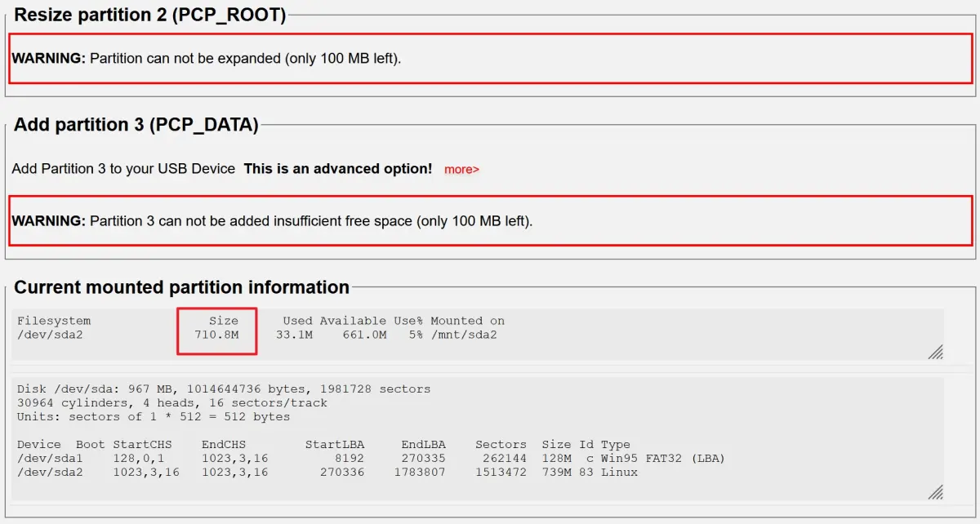Click the 128,0,1 StartCHS value

pyautogui.click(x=139, y=459)
